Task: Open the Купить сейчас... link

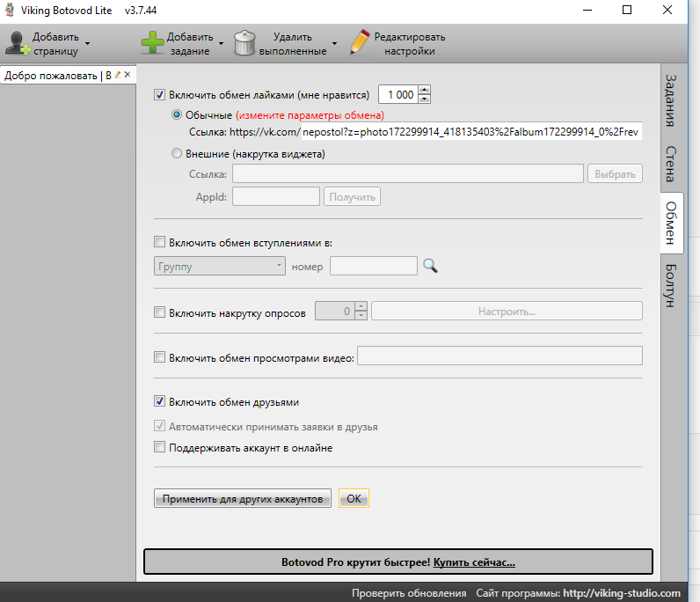Action: coord(474,562)
